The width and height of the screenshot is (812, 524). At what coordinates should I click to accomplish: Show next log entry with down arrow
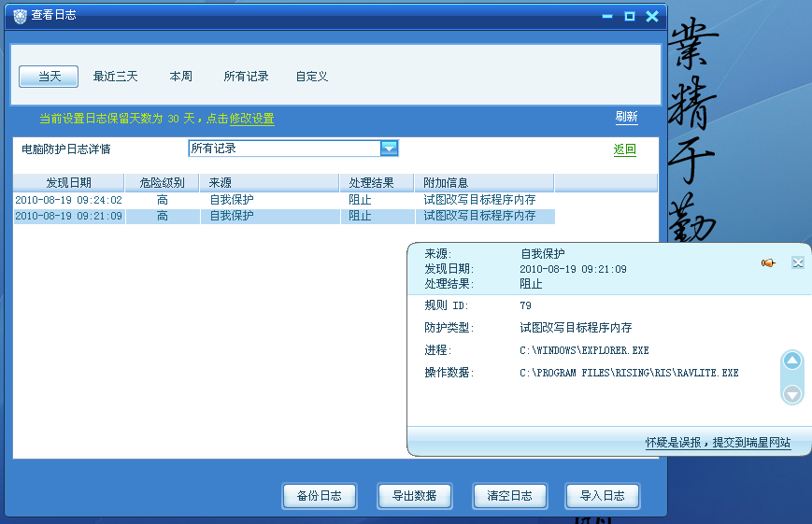(x=791, y=394)
